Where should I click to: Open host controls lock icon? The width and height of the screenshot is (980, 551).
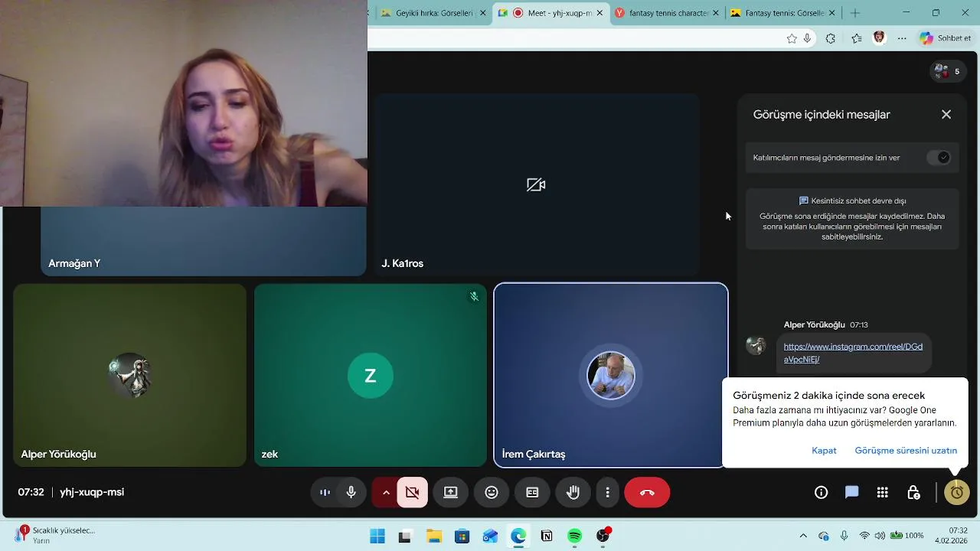click(913, 493)
